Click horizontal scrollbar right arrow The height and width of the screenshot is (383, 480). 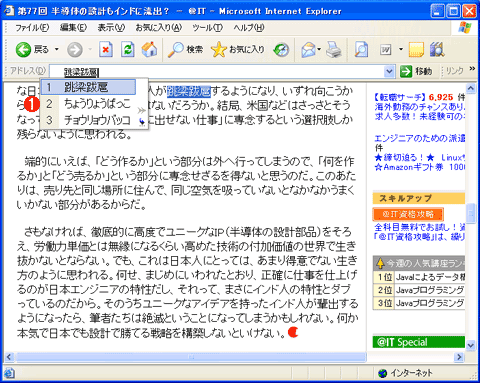[459, 357]
